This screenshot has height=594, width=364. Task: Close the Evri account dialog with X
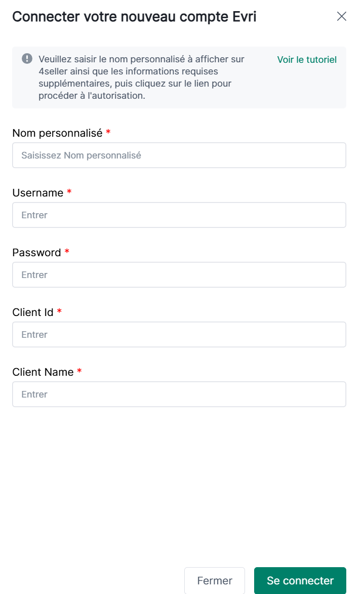(x=342, y=16)
